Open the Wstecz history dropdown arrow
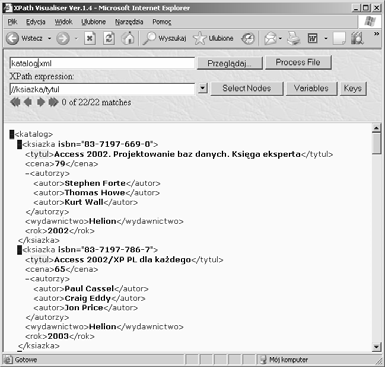The height and width of the screenshot is (367, 385). pyautogui.click(x=49, y=39)
